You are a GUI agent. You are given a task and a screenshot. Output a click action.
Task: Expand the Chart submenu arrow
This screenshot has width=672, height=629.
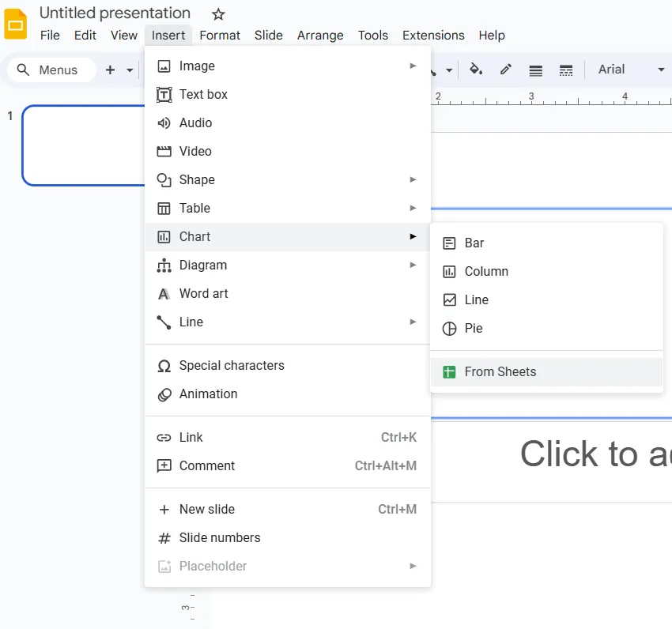point(412,236)
